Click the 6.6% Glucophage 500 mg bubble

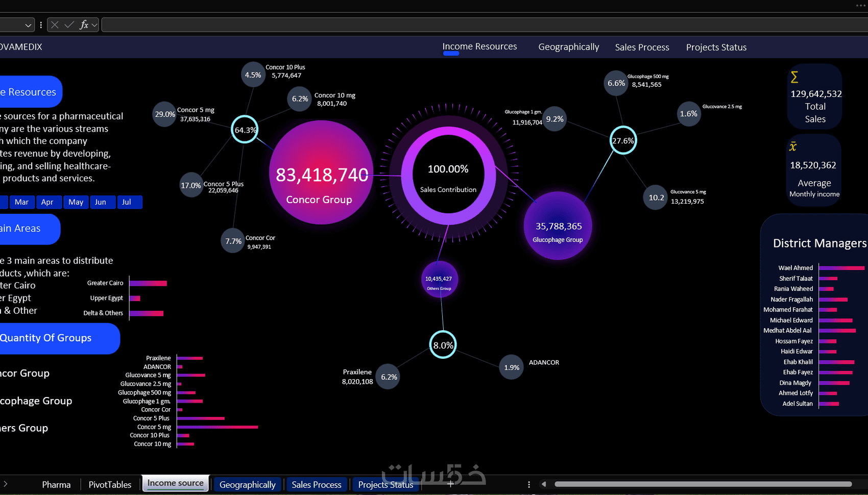pos(616,83)
